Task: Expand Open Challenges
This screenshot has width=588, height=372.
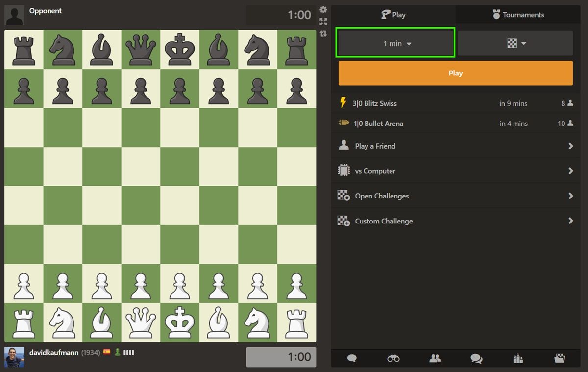Action: pyautogui.click(x=455, y=196)
